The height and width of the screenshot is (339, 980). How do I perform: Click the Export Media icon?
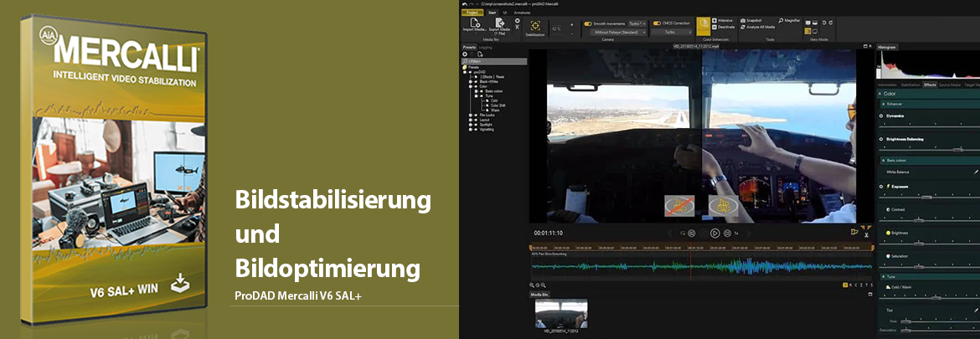coord(500,25)
